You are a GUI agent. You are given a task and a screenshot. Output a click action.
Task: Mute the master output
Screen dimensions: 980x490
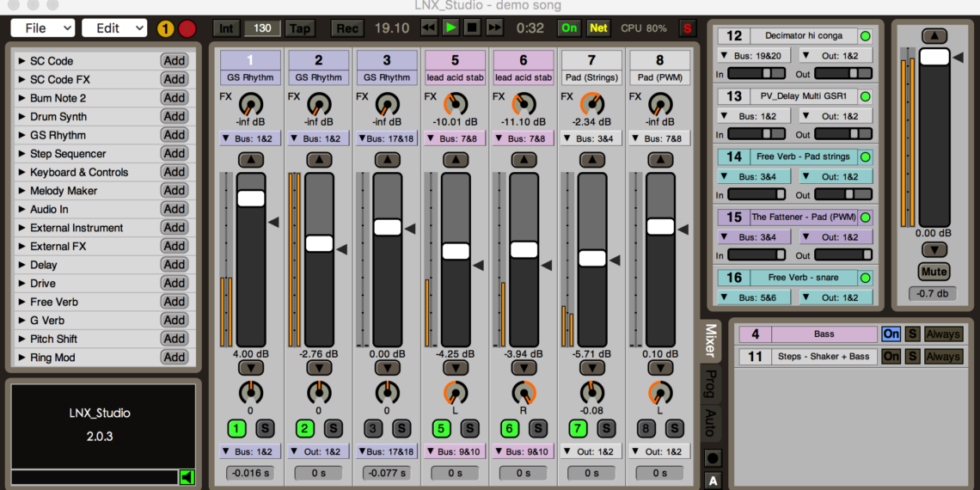[x=934, y=272]
